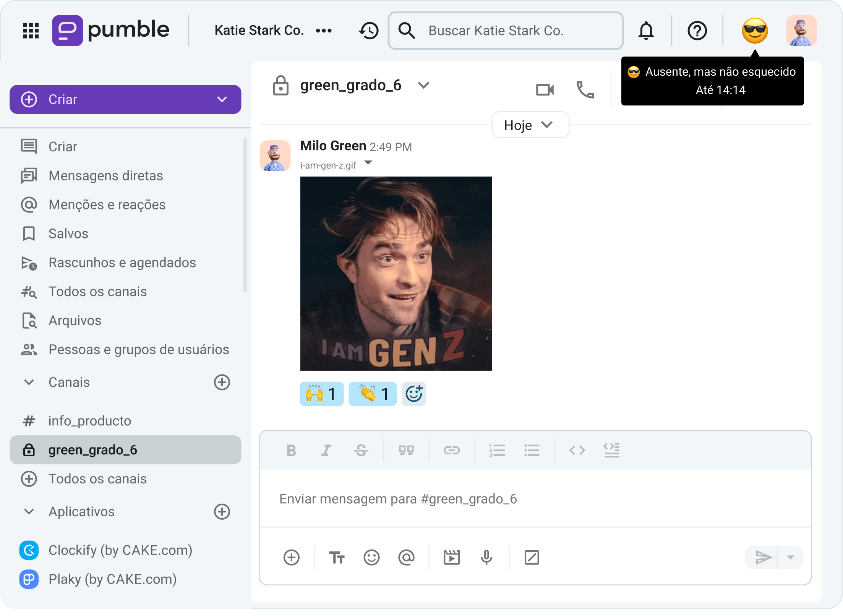
Task: Open Criar threads item in sidebar
Action: tap(125, 147)
